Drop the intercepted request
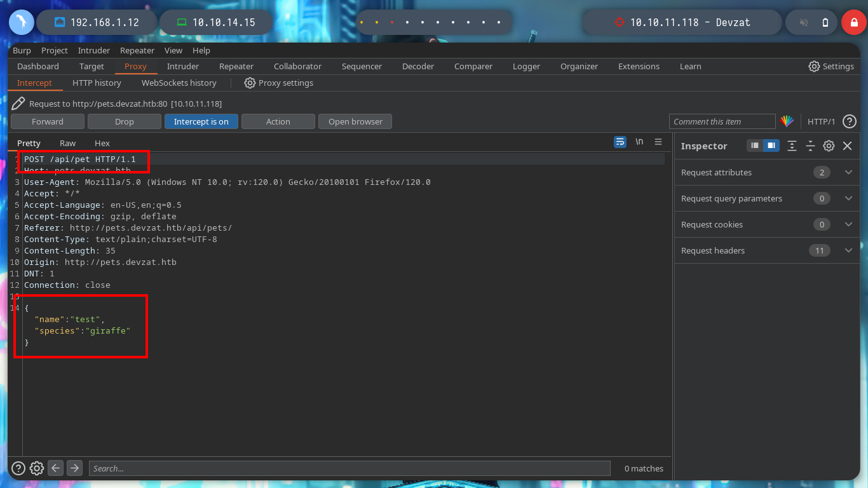This screenshot has height=488, width=868. pos(125,121)
